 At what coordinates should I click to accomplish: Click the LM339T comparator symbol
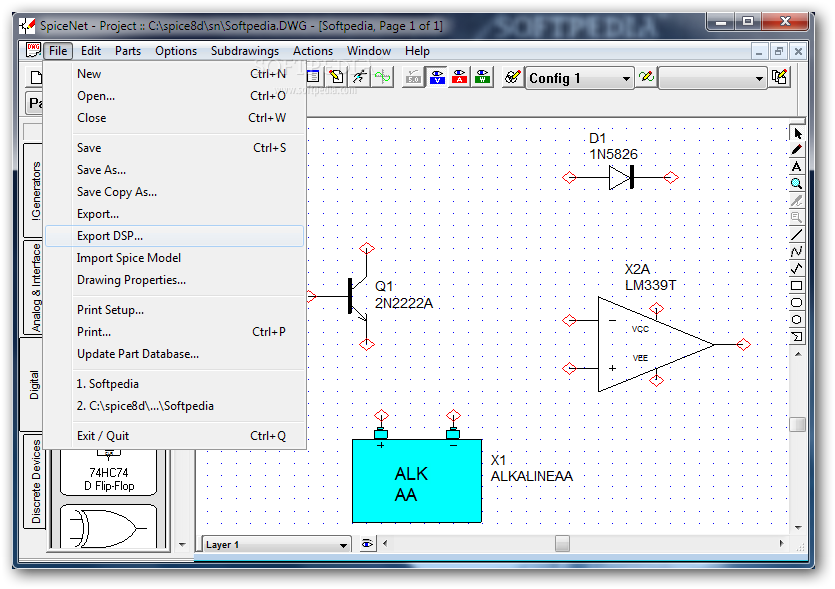[x=656, y=345]
